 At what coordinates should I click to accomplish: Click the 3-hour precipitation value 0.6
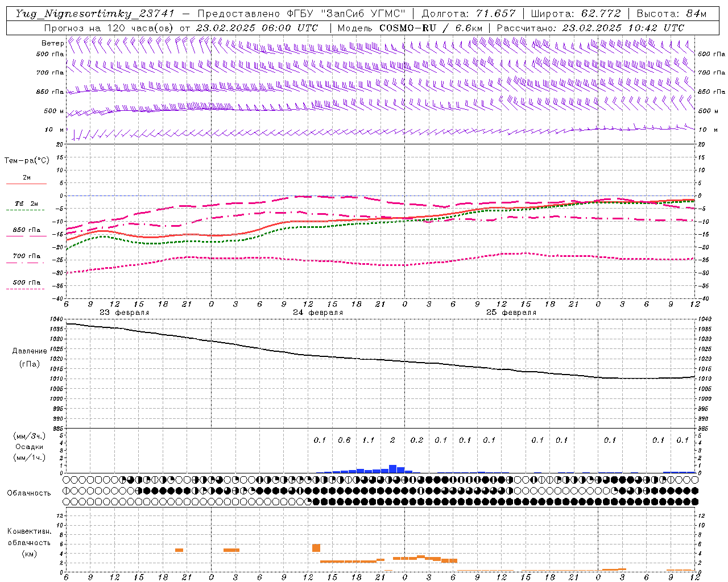(x=344, y=440)
